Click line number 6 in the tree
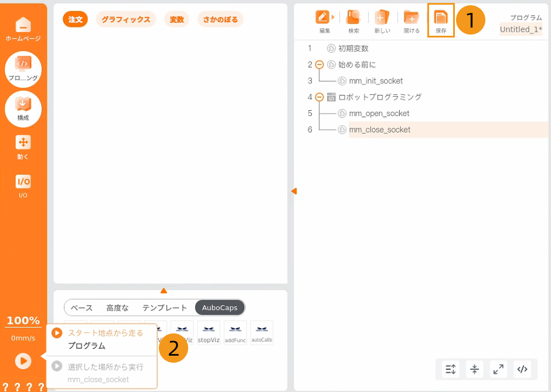This screenshot has width=551, height=392. tap(309, 129)
